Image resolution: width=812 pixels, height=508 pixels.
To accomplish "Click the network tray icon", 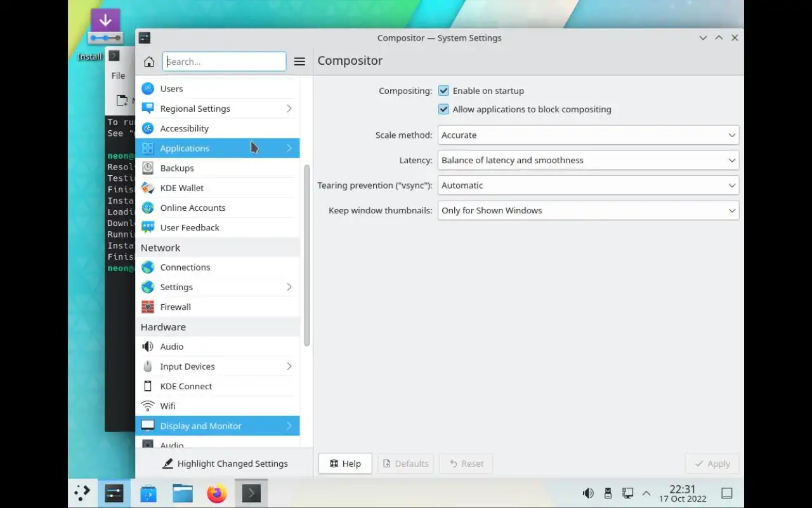I will click(627, 493).
